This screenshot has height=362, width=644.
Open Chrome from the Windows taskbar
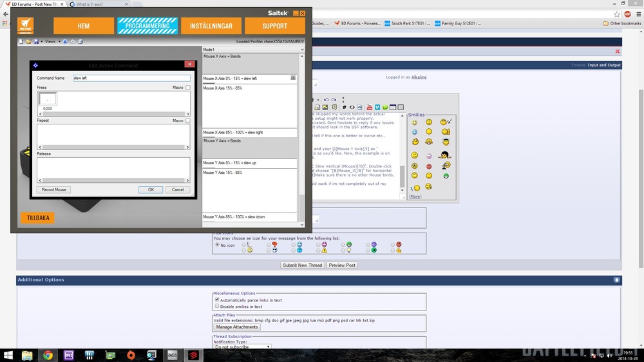click(48, 355)
